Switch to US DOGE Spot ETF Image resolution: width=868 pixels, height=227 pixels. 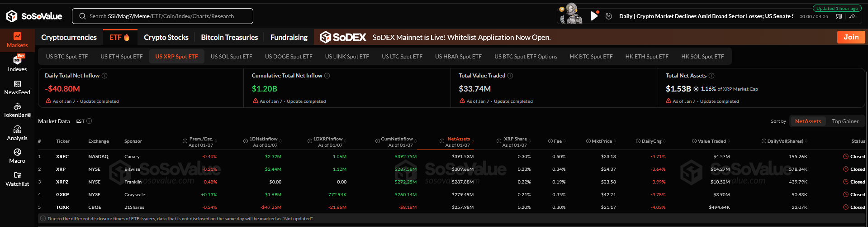(x=289, y=57)
